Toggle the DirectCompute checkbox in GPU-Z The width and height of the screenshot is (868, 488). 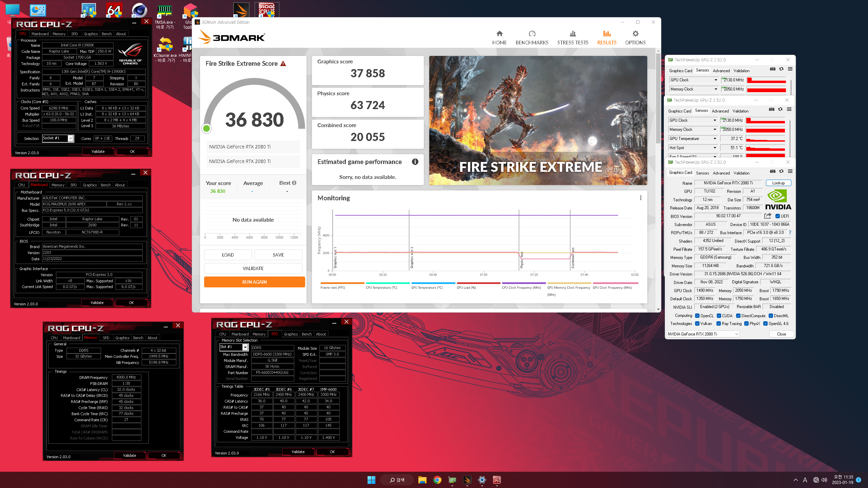(738, 316)
